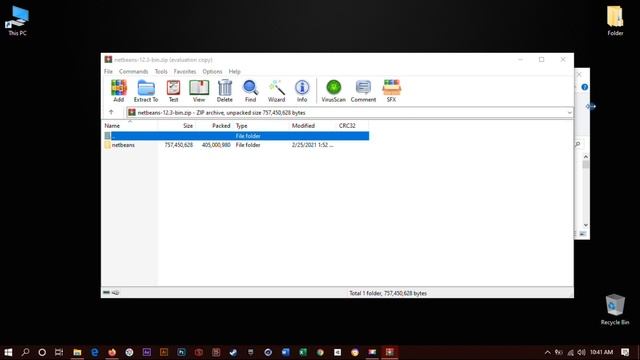Sort by CRC32 column header
Screen dimensions: 640x360
[x=353, y=126]
